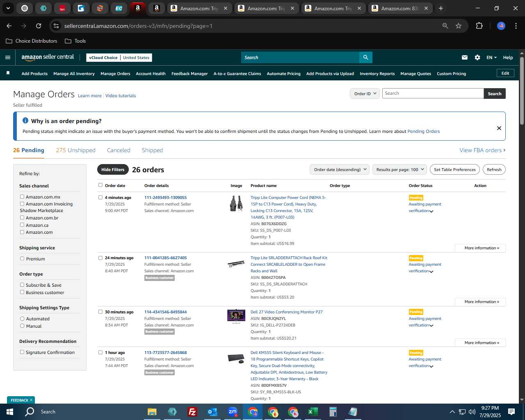Click Set Table Preferences button
This screenshot has height=420, width=525.
point(455,169)
